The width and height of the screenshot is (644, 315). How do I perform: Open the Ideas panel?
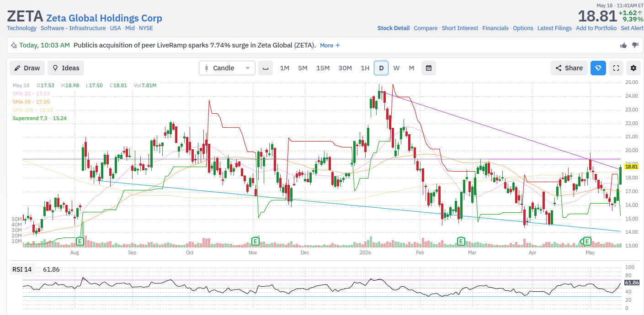(x=66, y=68)
